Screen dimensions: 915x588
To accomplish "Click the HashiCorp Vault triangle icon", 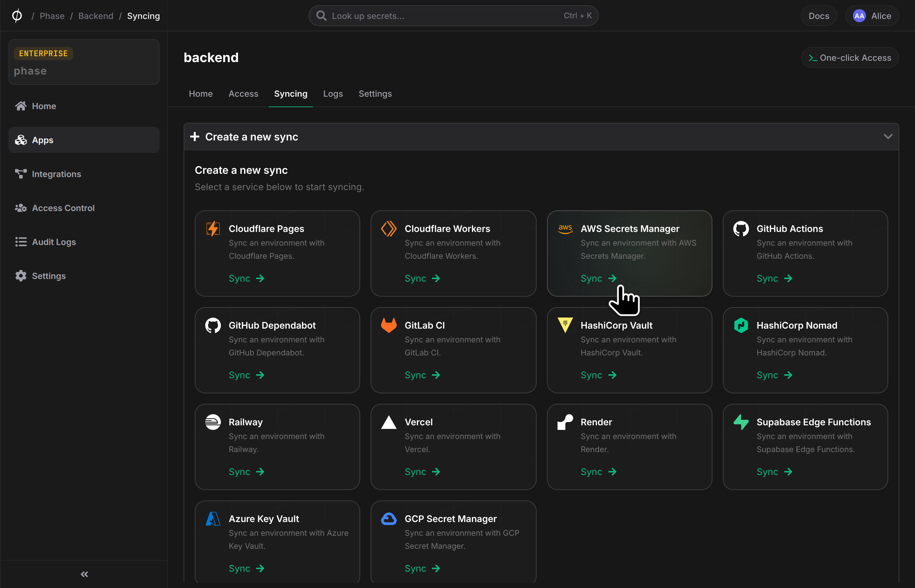I will (565, 325).
